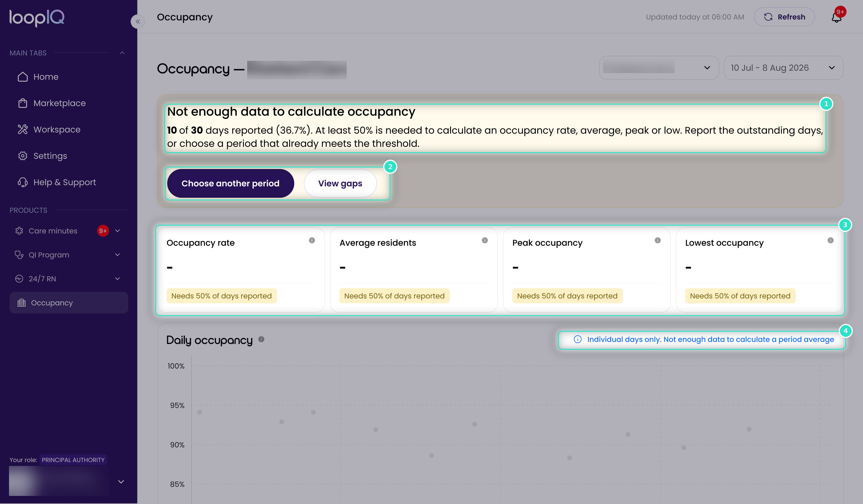Click the Care minutes icon

click(19, 231)
